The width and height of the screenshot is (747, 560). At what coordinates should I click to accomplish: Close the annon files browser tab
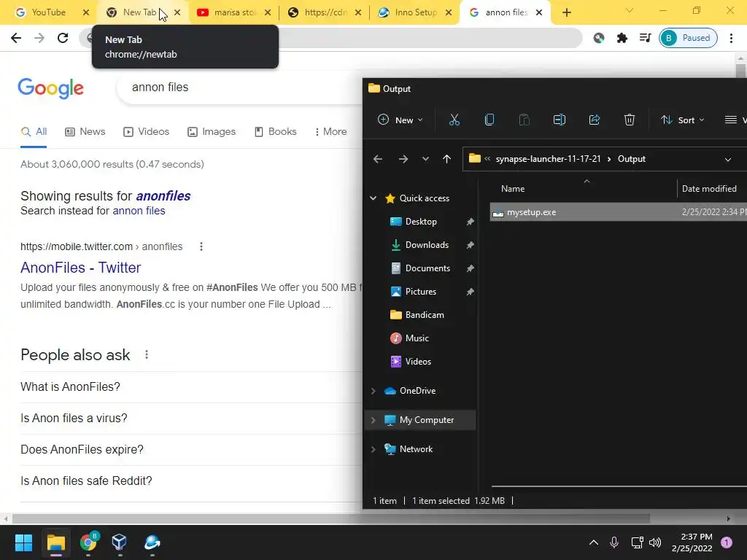pos(539,12)
